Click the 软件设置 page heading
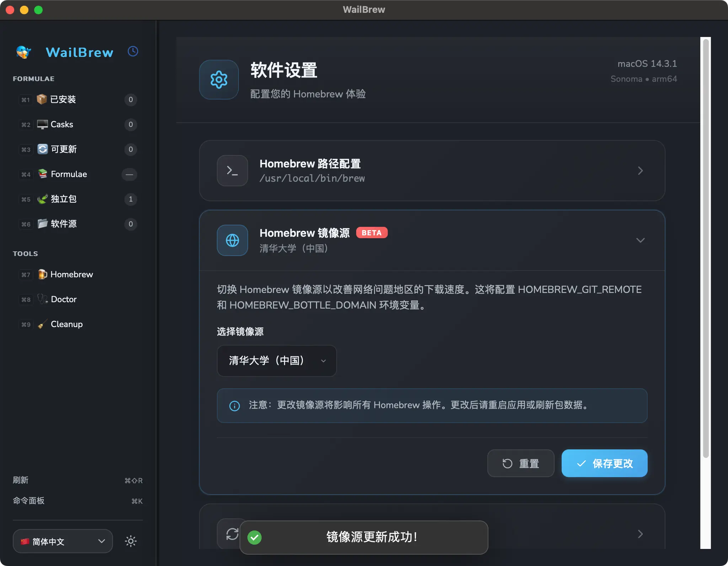This screenshot has height=566, width=728. point(284,70)
